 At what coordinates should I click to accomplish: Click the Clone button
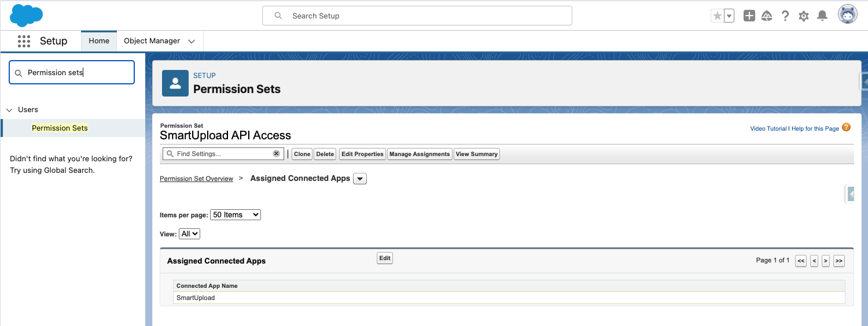(x=301, y=154)
